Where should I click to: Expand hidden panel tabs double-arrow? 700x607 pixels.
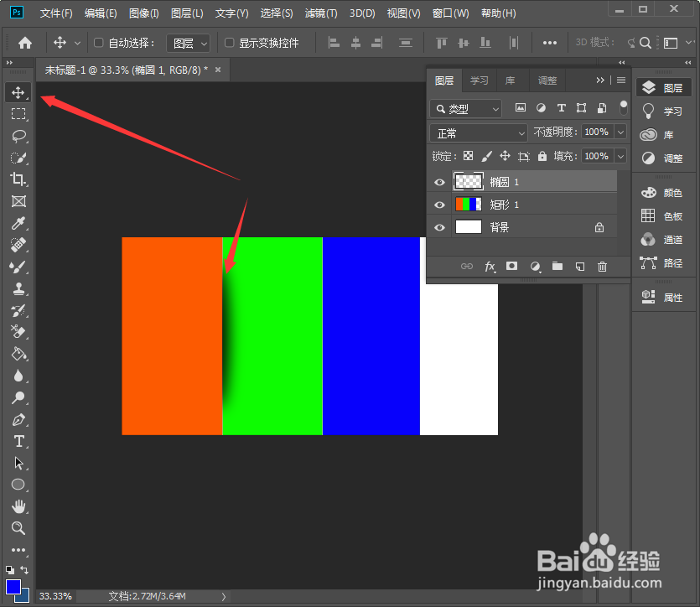coord(600,80)
